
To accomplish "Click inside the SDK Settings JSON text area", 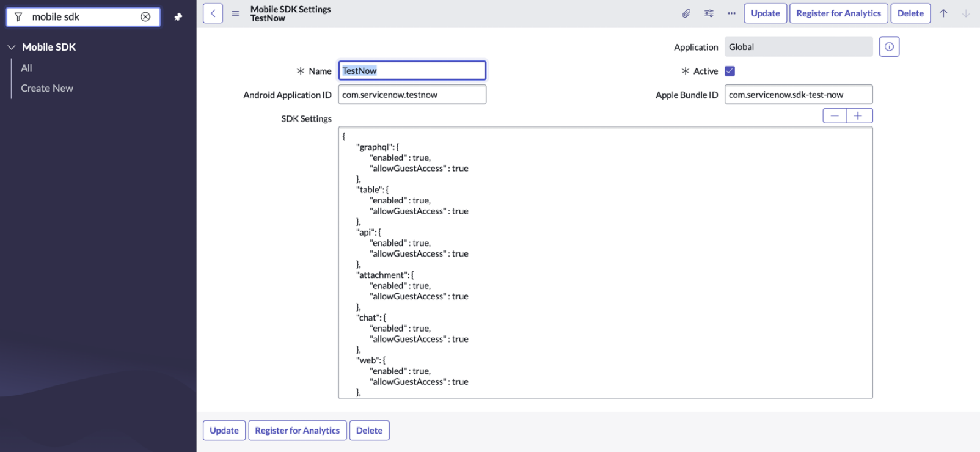I will tap(605, 263).
